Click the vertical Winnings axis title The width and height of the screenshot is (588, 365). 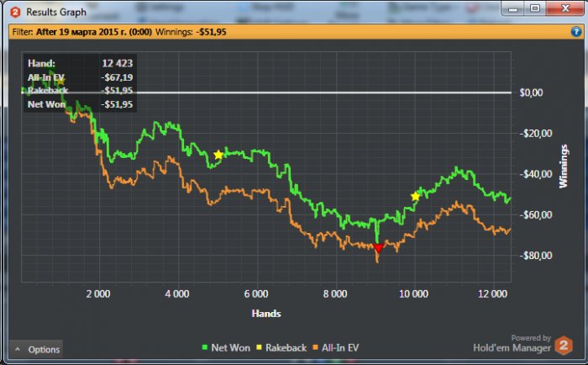tap(564, 166)
